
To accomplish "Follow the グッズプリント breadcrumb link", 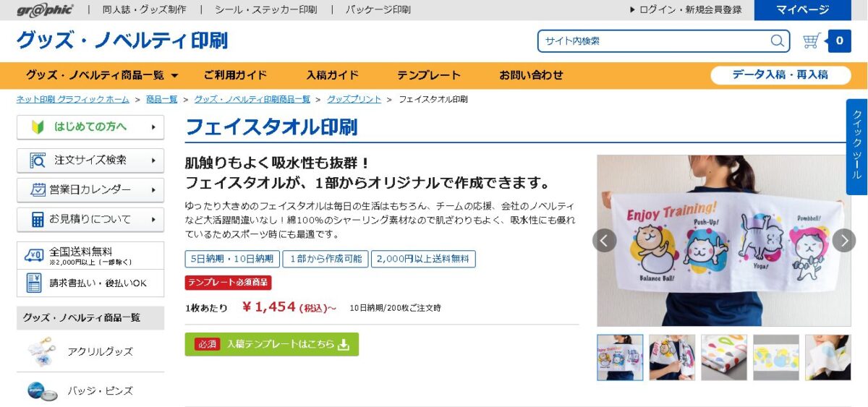I will [x=354, y=99].
